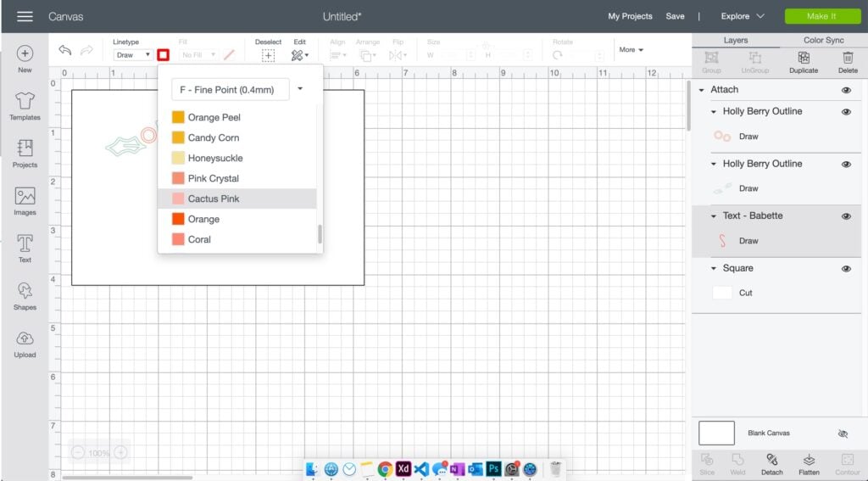Screen dimensions: 868x481
Task: Select the Text Babette Draw thumbnail
Action: point(722,241)
